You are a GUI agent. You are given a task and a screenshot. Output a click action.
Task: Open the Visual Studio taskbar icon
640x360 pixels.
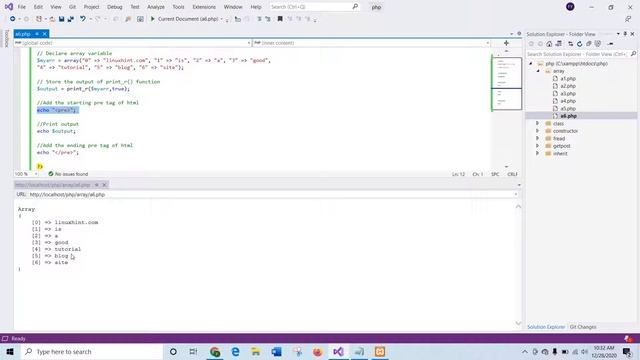(338, 351)
